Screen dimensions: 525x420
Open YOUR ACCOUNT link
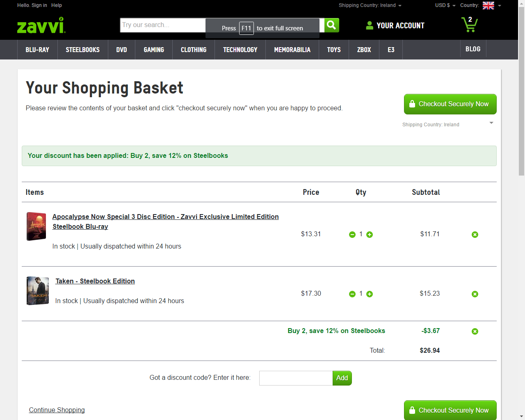pos(400,25)
